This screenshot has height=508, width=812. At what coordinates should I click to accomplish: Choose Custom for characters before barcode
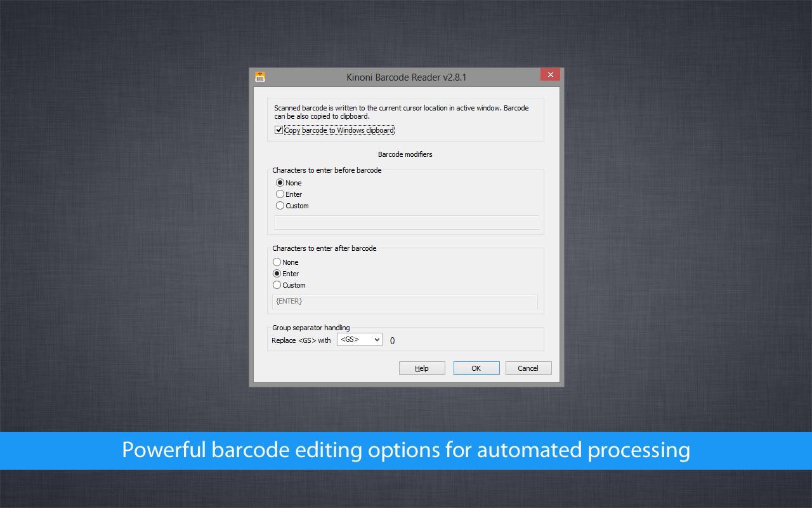tap(280, 205)
